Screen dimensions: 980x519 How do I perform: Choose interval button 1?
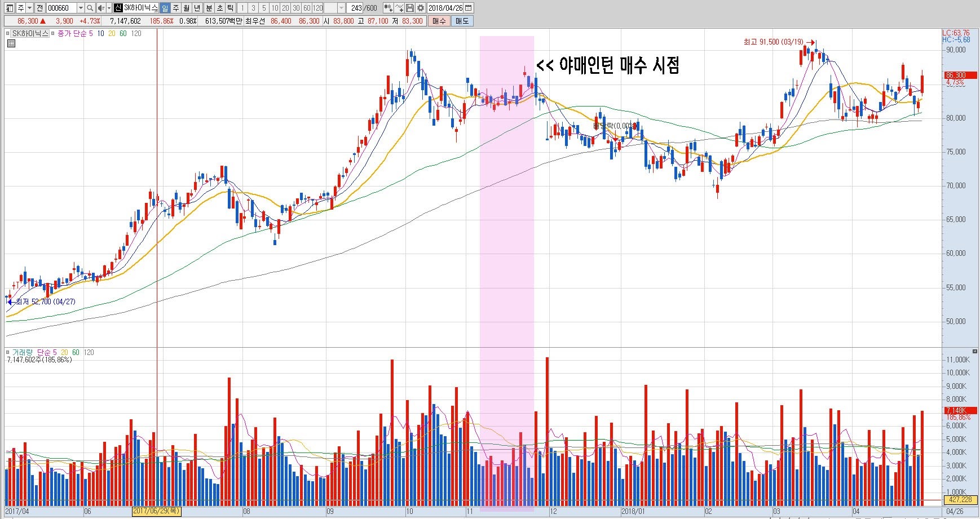click(x=242, y=8)
